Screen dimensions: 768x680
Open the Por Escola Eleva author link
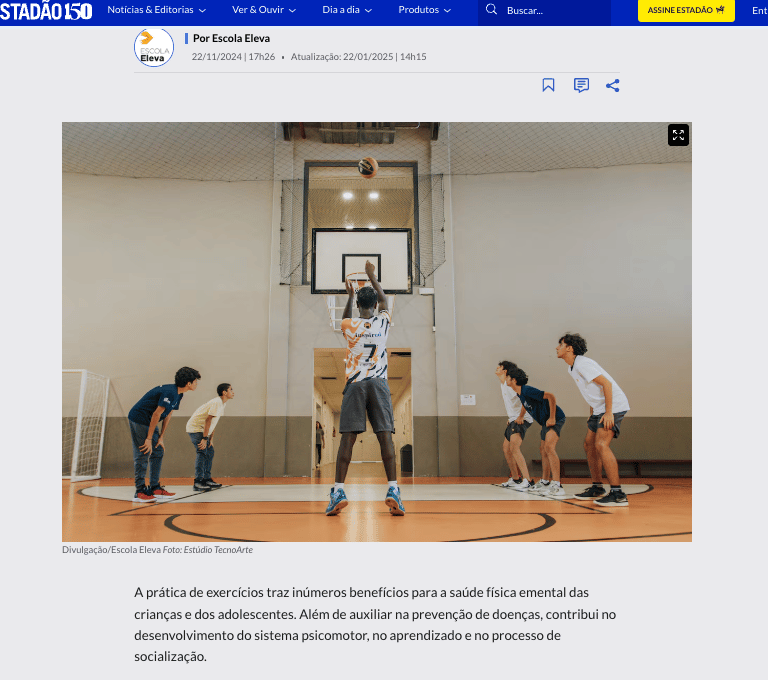pyautogui.click(x=231, y=38)
